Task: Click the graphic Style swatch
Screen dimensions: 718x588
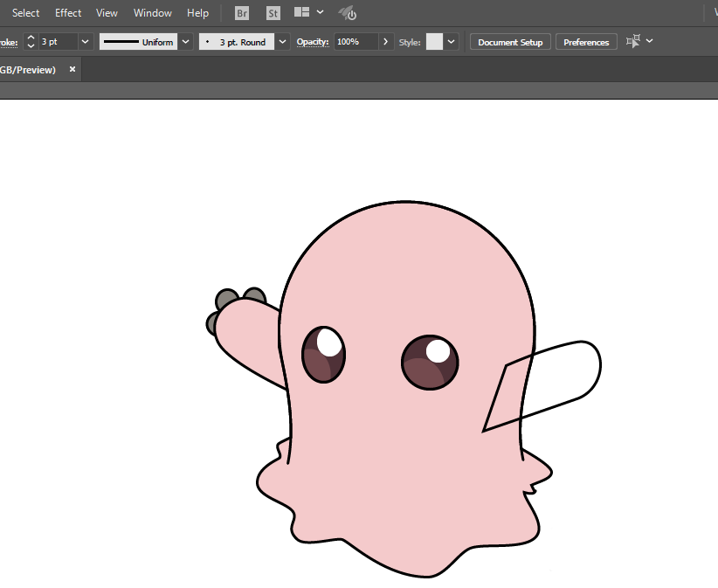Action: [x=434, y=42]
